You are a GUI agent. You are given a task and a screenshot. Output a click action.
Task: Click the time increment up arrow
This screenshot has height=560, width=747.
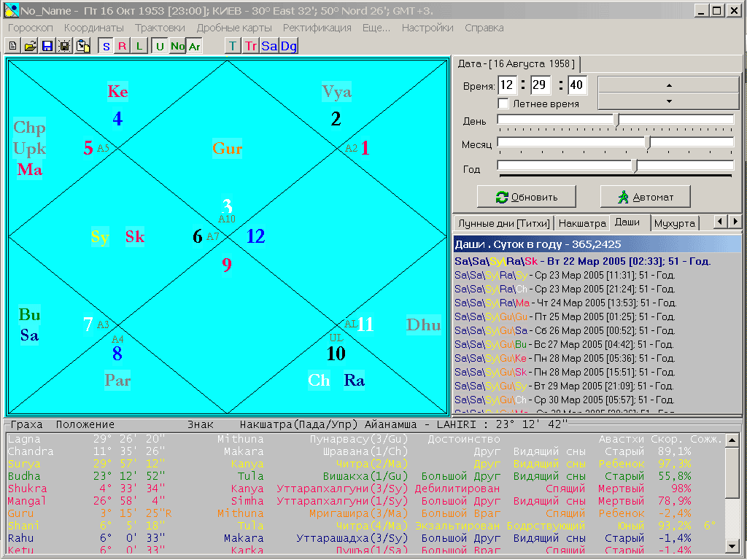669,85
